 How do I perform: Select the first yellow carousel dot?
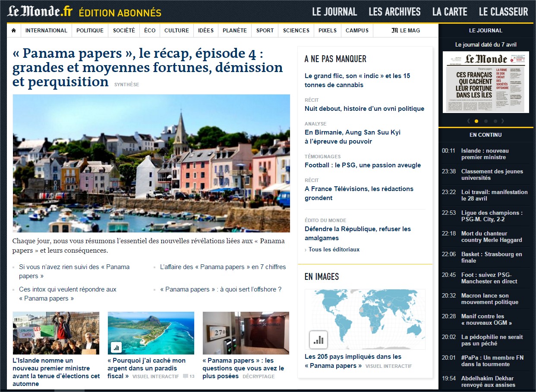click(x=476, y=121)
